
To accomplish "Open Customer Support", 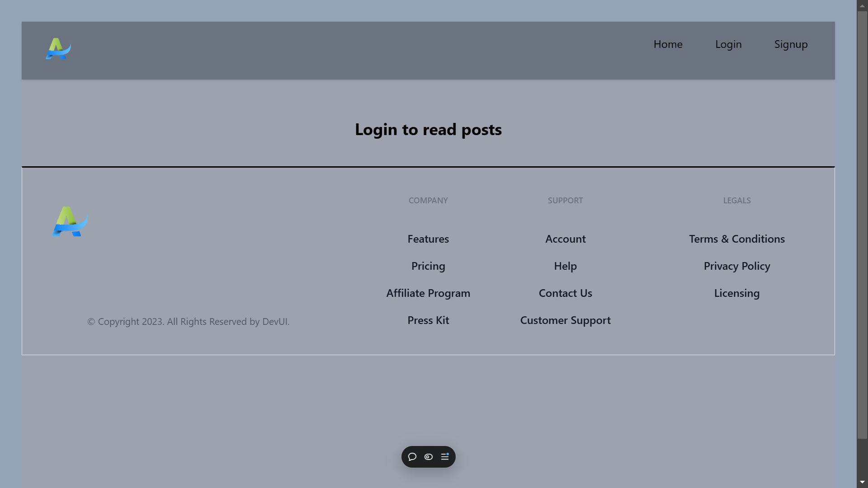I will (x=565, y=320).
